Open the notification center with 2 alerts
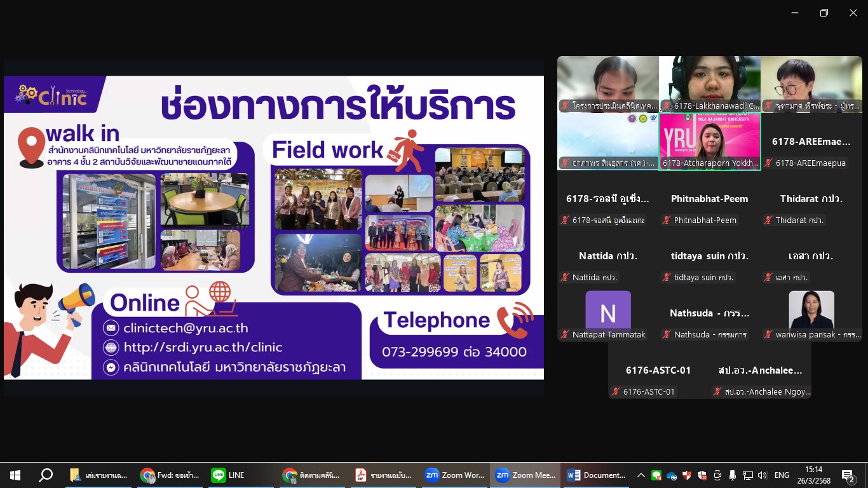The height and width of the screenshot is (488, 868). [x=848, y=475]
